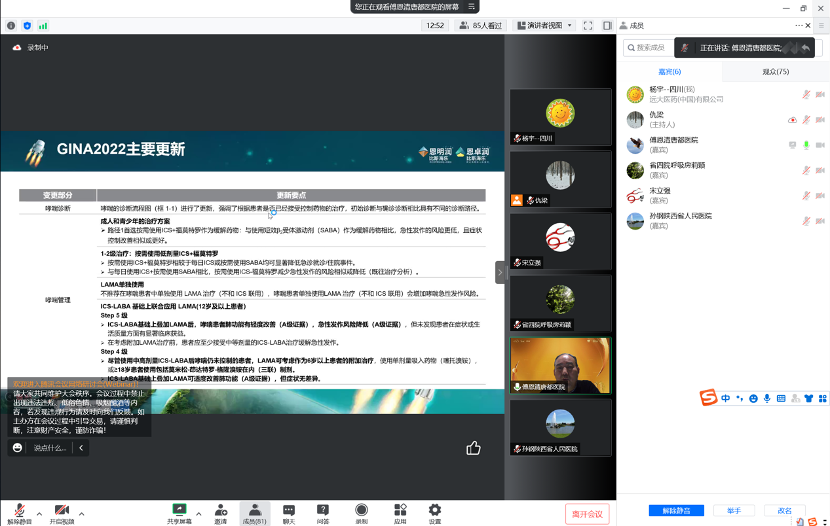Image resolution: width=830 pixels, height=526 pixels.
Task: Open the share screen option
Action: tap(180, 510)
